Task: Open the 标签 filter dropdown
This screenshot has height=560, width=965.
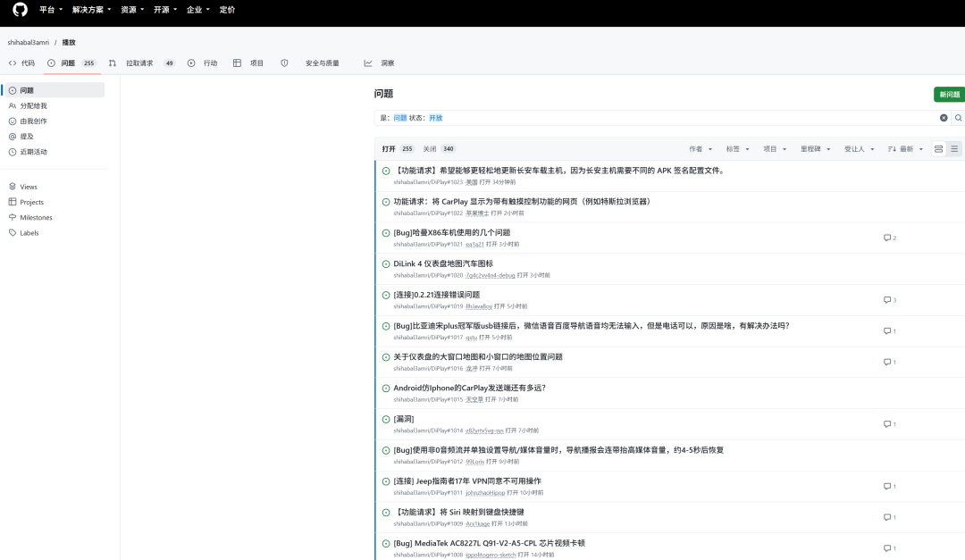Action: 737,149
